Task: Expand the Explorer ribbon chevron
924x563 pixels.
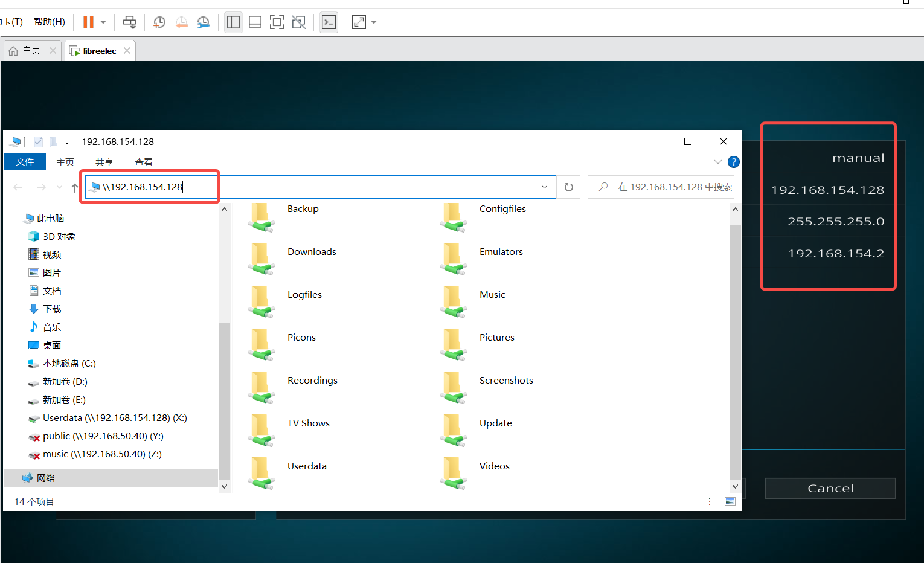Action: tap(718, 162)
